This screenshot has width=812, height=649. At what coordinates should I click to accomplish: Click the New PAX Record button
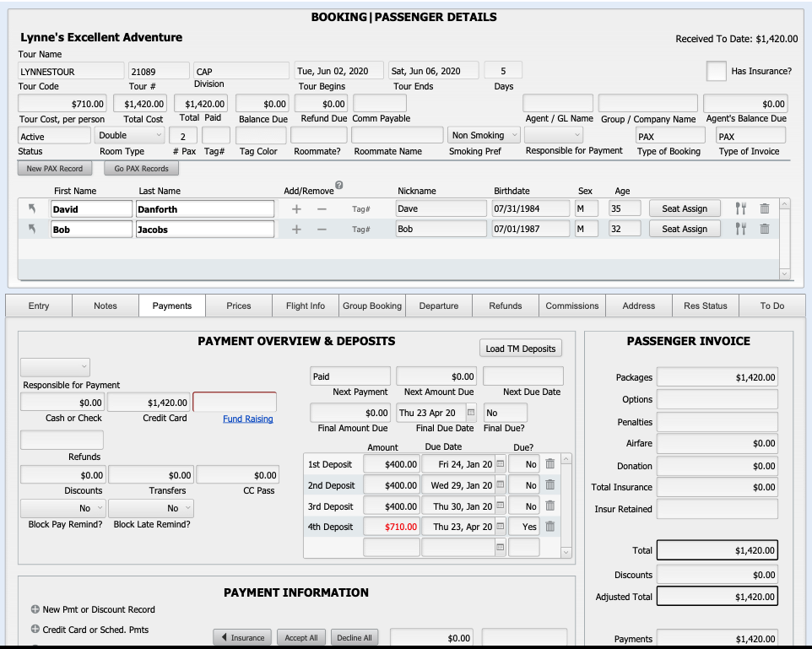55,168
